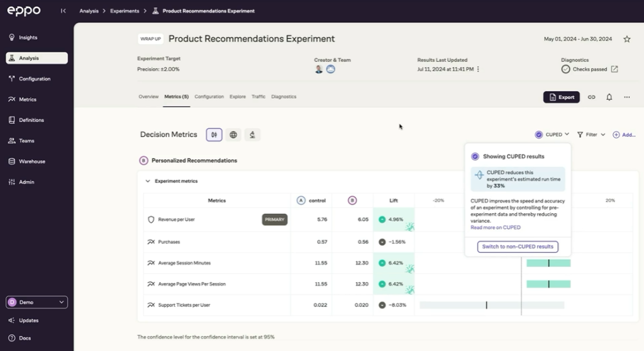
Task: Switch to the Explore tab
Action: tap(237, 97)
